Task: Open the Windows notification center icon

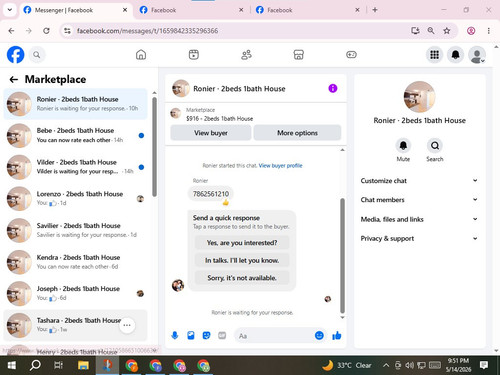Action: point(484,365)
